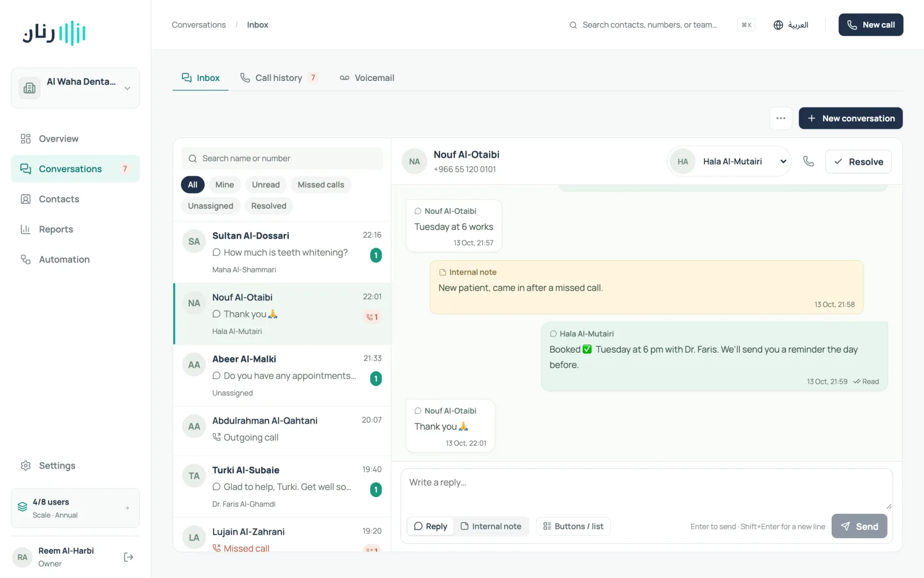Click the Ranan logo in sidebar
924x578 pixels.
[54, 33]
